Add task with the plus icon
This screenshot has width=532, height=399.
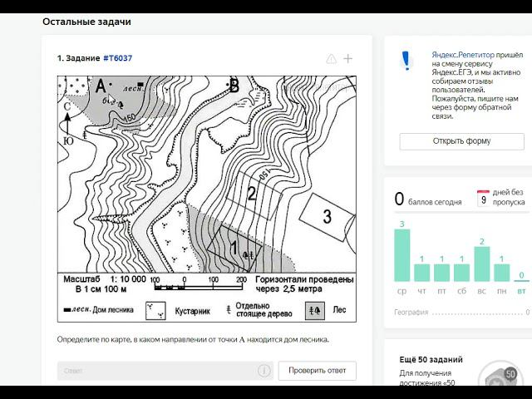(x=347, y=59)
